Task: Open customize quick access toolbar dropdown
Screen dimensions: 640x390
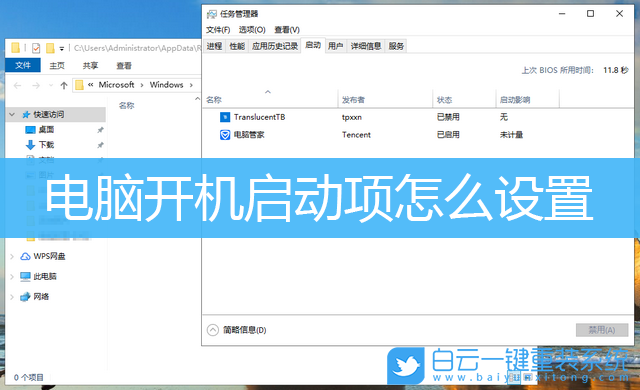Action: coord(62,49)
